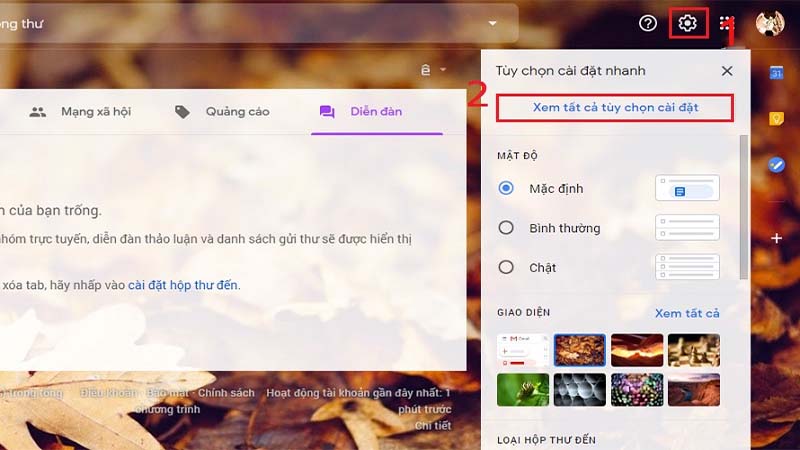Open Google Keep in side panel
This screenshot has height=450, width=800.
tap(776, 119)
